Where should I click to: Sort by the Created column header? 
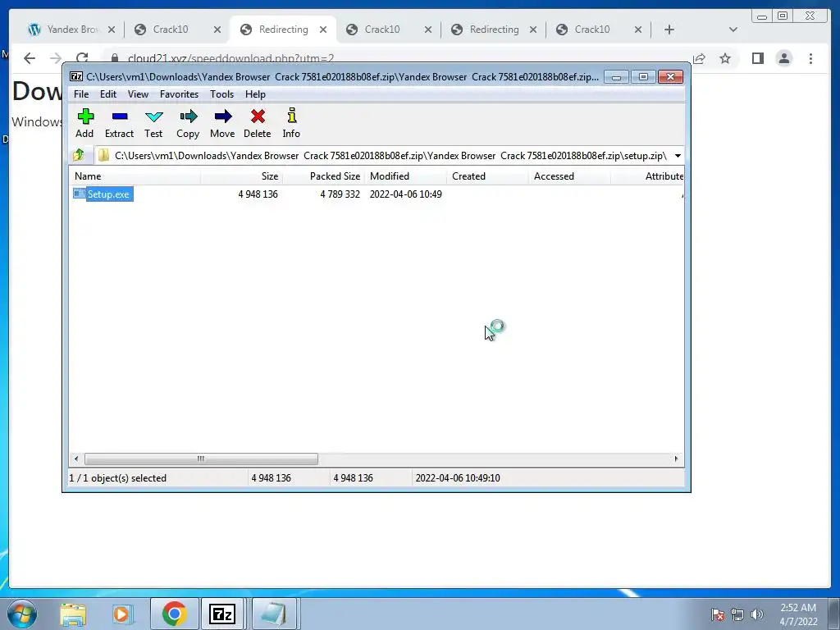click(x=487, y=176)
